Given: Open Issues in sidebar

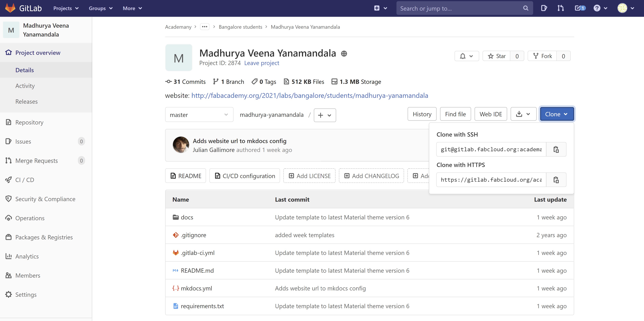Looking at the screenshot, I should tap(46, 141).
